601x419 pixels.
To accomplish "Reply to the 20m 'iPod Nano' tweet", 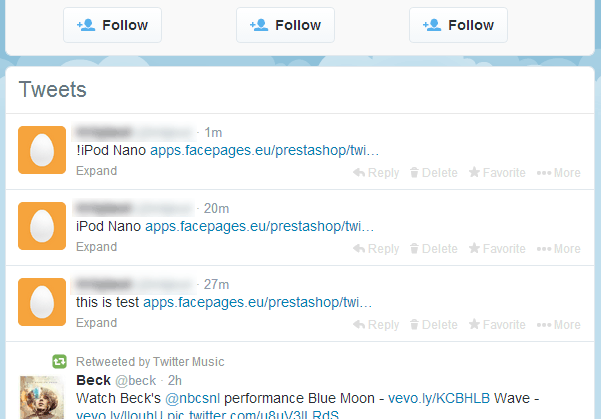I will coord(376,249).
